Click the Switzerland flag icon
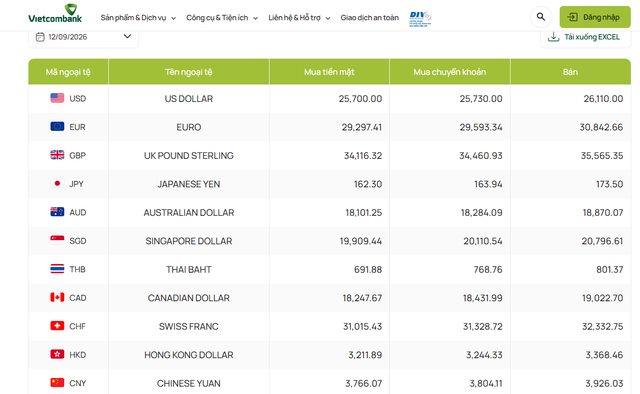 (x=57, y=325)
